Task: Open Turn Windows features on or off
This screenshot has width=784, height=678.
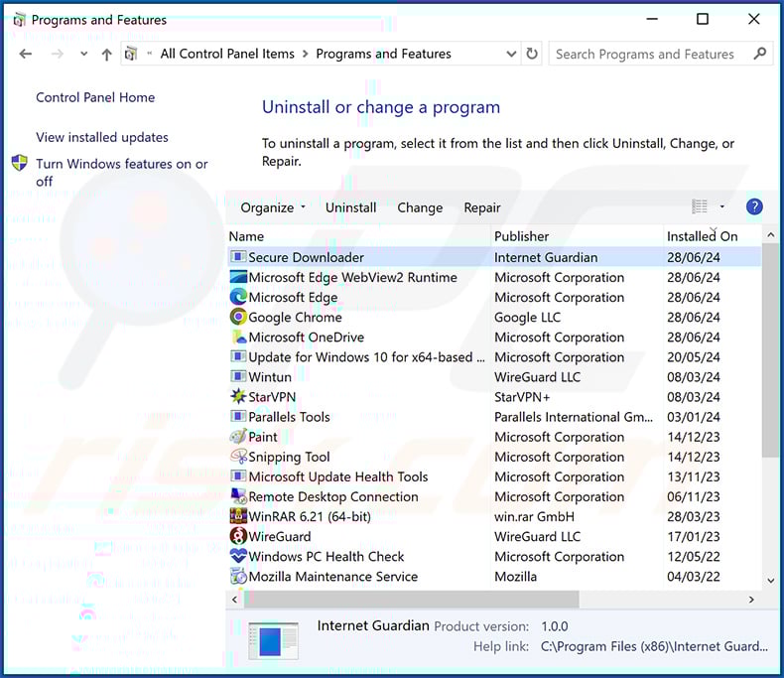Action: 122,172
